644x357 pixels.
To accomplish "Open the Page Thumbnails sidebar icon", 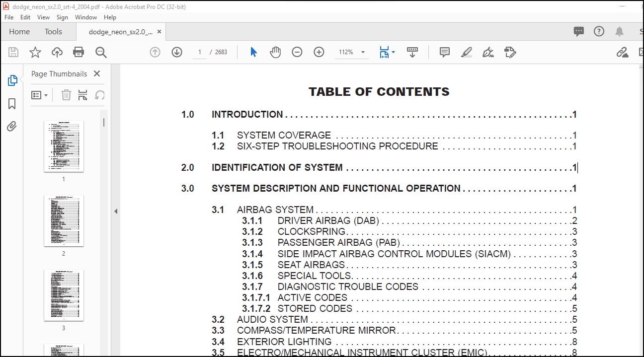I will 12,80.
